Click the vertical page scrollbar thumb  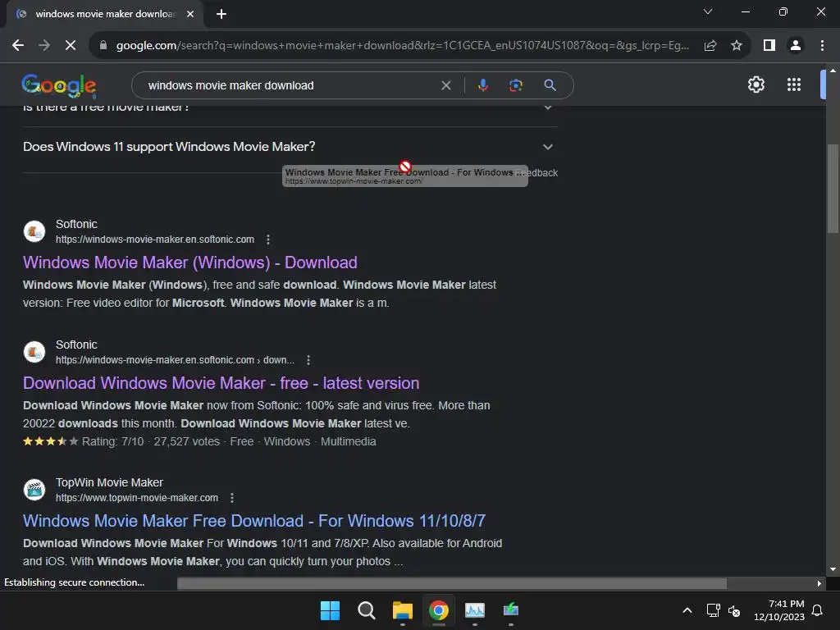click(833, 189)
